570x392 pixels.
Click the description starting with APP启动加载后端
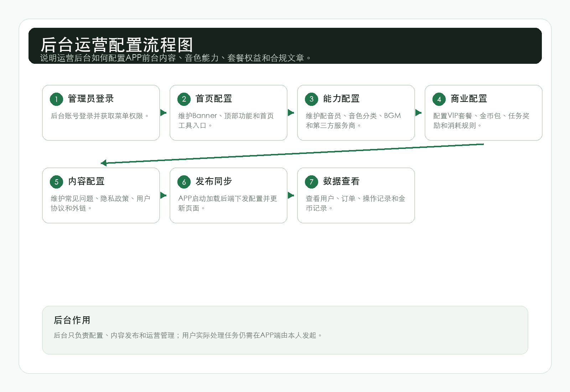[228, 203]
